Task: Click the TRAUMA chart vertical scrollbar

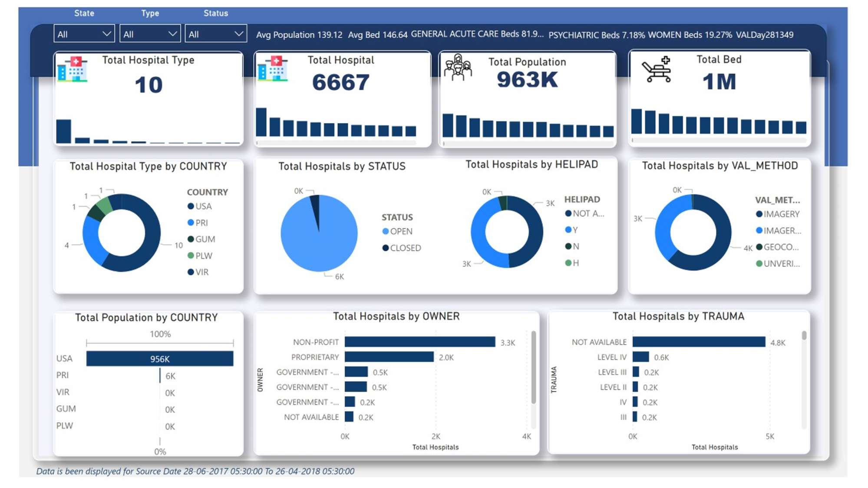Action: click(x=804, y=335)
